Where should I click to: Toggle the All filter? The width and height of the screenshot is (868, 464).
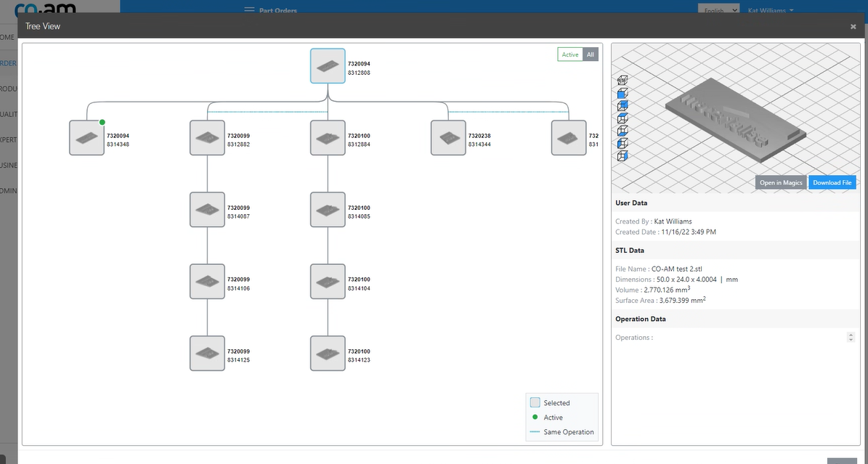pyautogui.click(x=591, y=54)
